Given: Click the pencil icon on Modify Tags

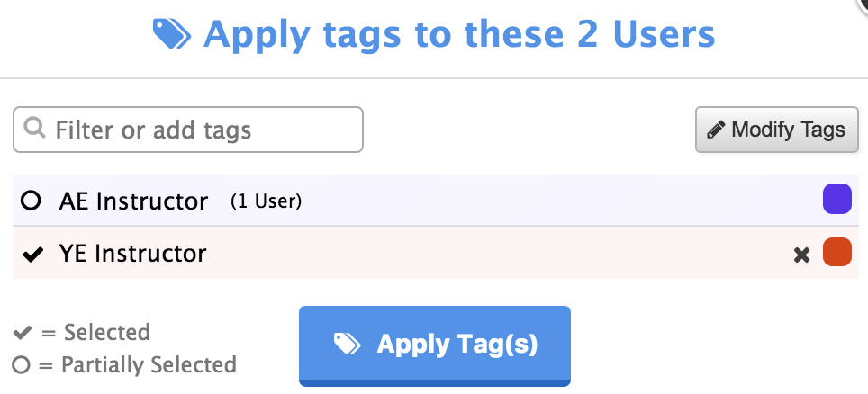Looking at the screenshot, I should click(717, 130).
